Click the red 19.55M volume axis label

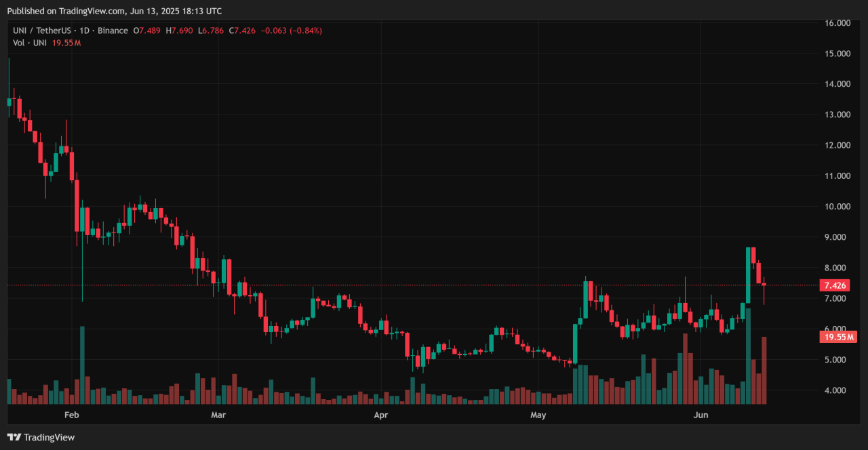[x=834, y=337]
